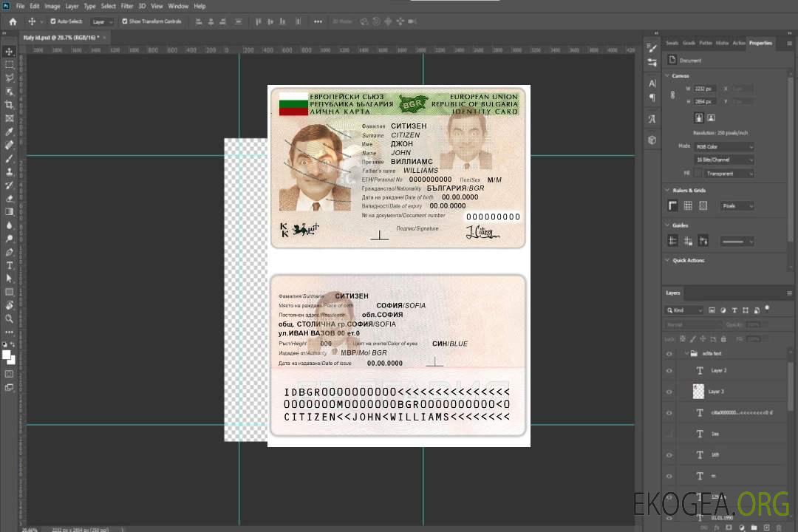798x532 pixels.
Task: Select the Gradient tool
Action: tap(9, 212)
